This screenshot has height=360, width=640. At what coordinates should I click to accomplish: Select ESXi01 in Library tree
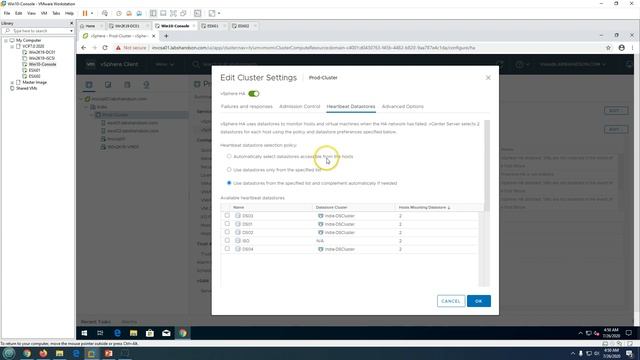[34, 70]
